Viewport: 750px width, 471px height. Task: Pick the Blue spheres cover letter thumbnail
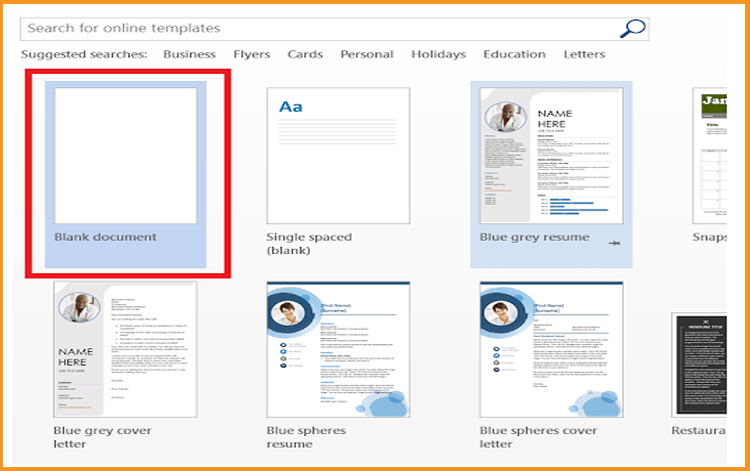(x=551, y=350)
